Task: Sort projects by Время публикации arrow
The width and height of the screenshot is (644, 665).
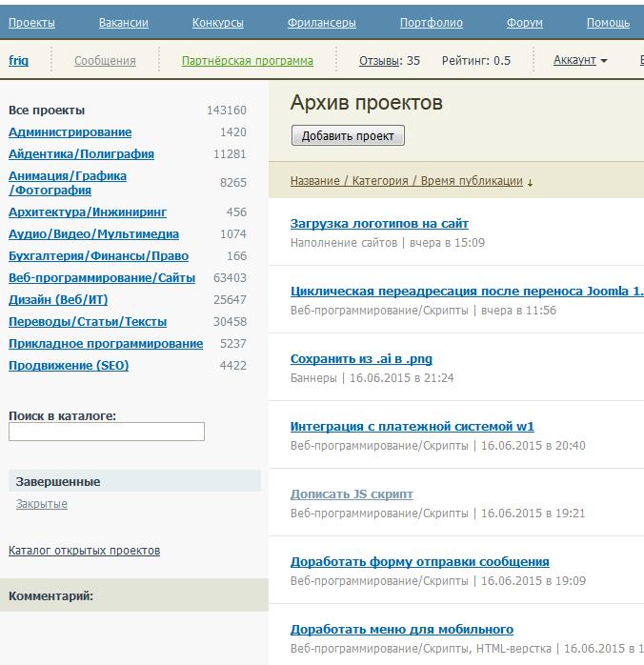Action: point(530,181)
